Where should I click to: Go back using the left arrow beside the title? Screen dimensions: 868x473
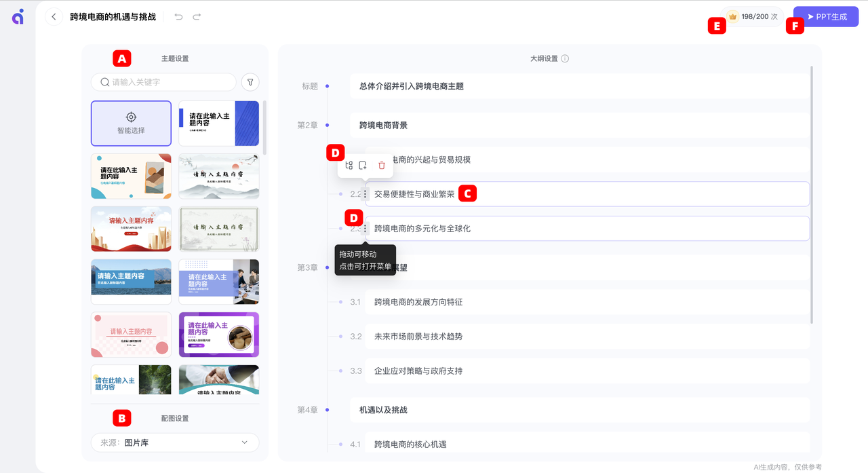54,16
